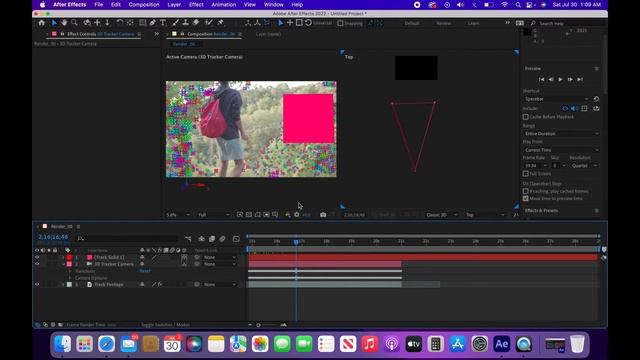Screen dimensions: 640x360
Task: Open composition flowchart mini icon in timeline
Action: tap(188, 239)
